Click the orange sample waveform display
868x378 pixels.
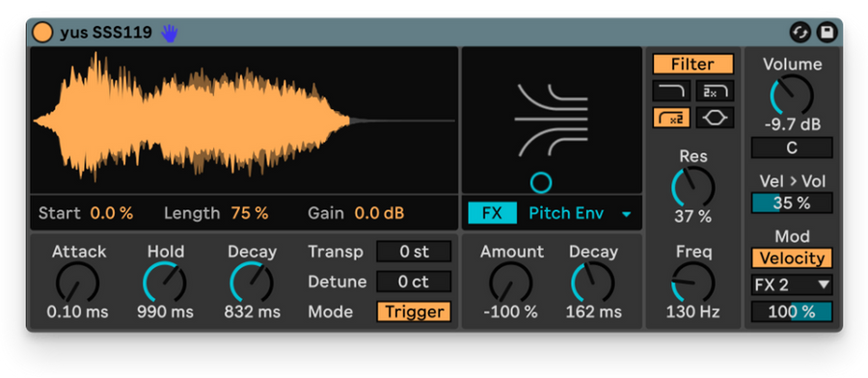click(244, 121)
